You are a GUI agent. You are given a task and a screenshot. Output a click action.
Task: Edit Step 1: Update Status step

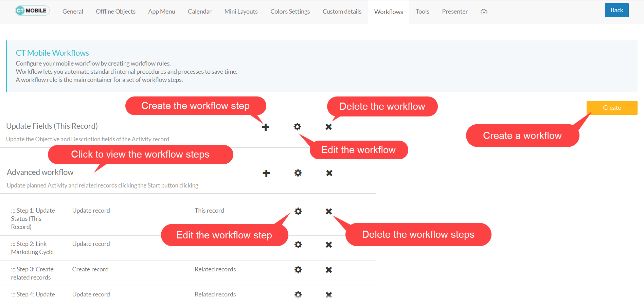coord(298,211)
